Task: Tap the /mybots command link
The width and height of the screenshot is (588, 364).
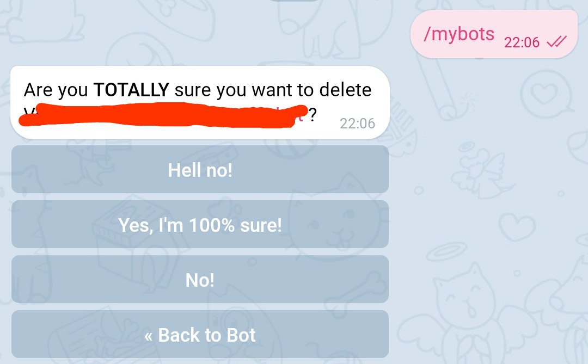Action: [458, 34]
